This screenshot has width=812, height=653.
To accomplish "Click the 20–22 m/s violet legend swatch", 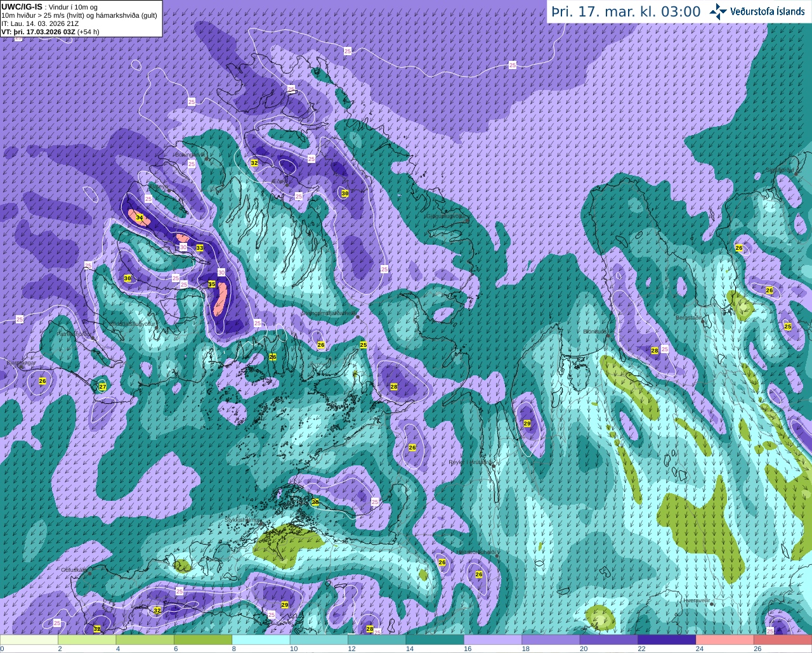I will (x=609, y=640).
